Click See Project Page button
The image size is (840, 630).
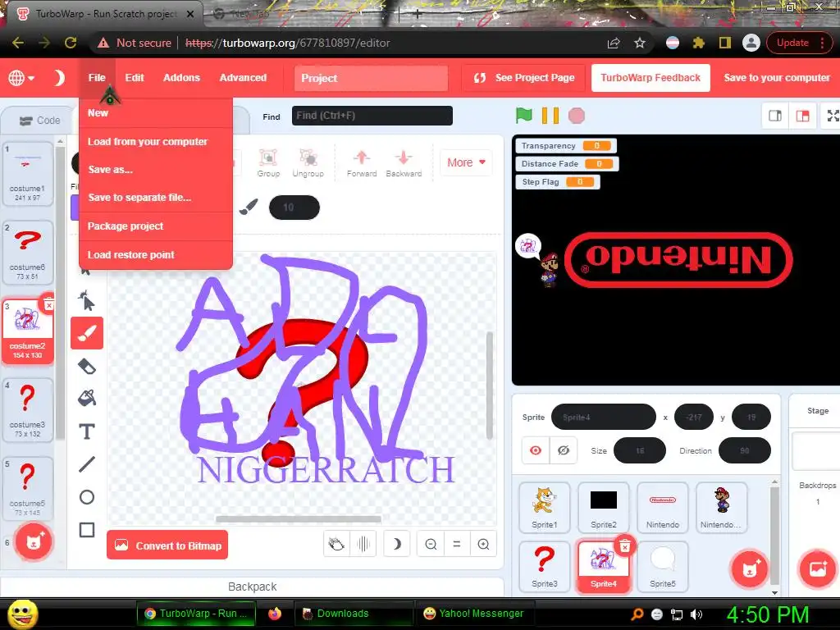coord(524,78)
